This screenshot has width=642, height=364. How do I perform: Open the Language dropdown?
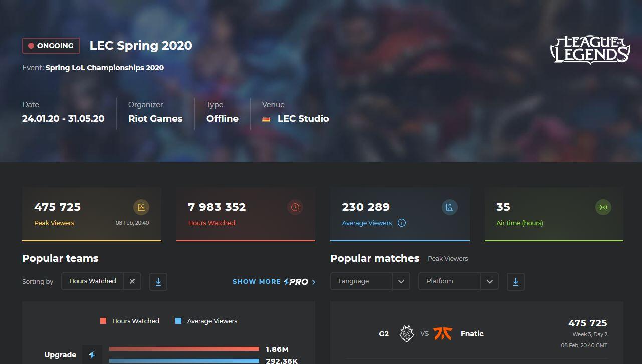click(370, 281)
